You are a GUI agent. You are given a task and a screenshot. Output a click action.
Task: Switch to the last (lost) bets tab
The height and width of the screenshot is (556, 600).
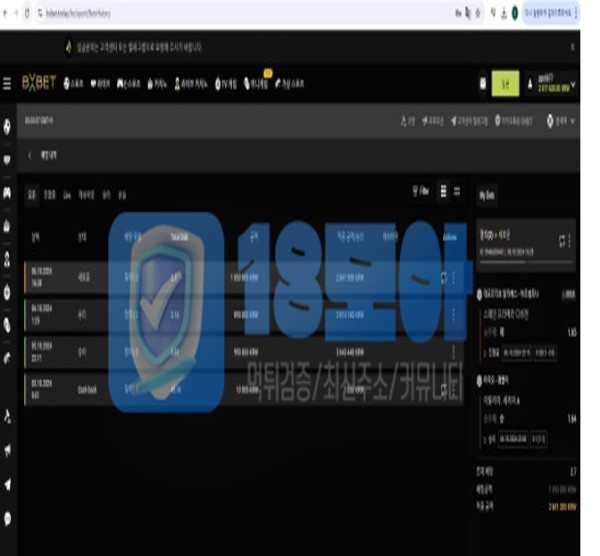[122, 196]
